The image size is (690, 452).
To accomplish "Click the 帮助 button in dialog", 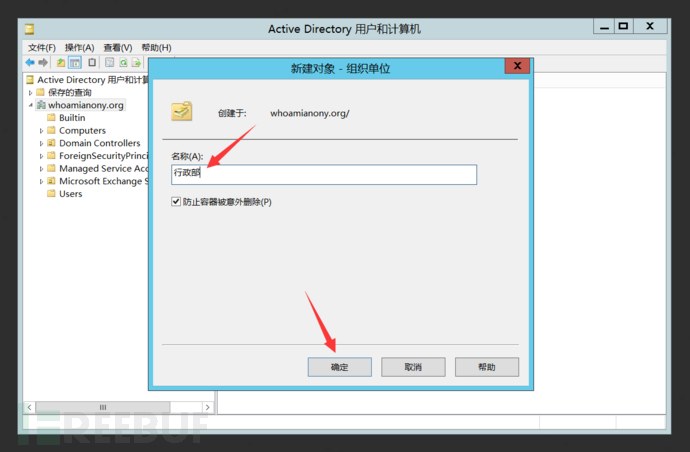I will point(487,367).
